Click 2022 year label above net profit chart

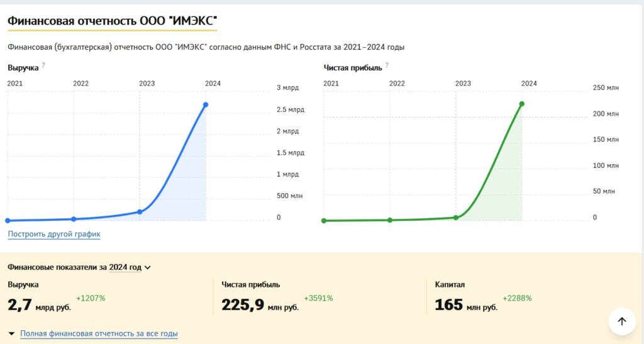coord(397,84)
